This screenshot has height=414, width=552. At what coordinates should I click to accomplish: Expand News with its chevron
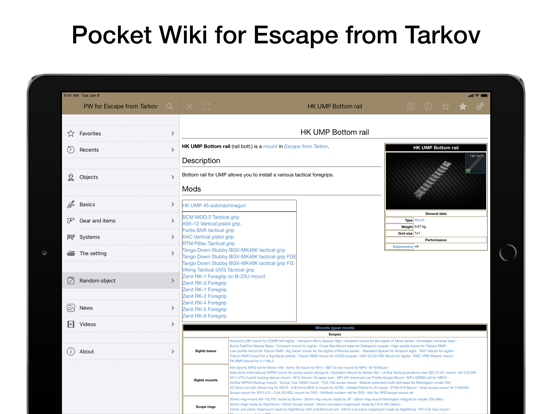coord(172,308)
